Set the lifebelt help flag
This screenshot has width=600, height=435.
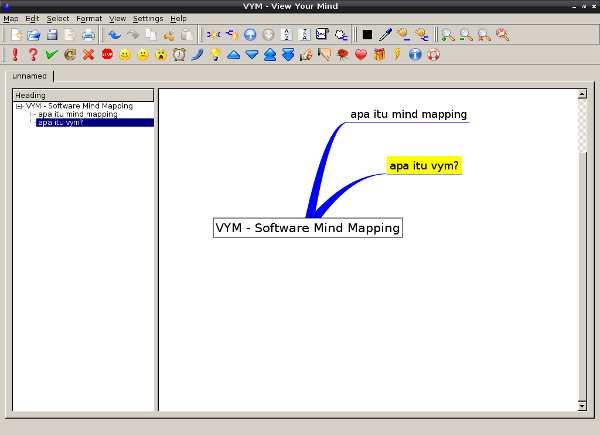pyautogui.click(x=433, y=55)
